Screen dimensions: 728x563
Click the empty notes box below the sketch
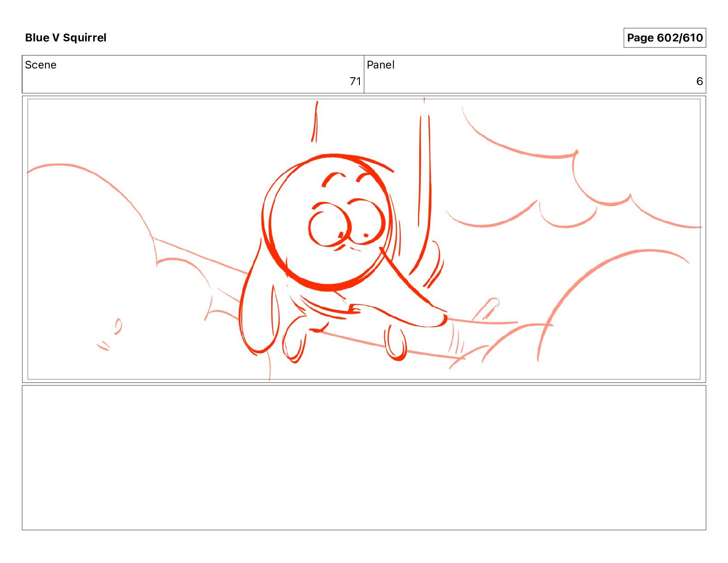coord(364,458)
